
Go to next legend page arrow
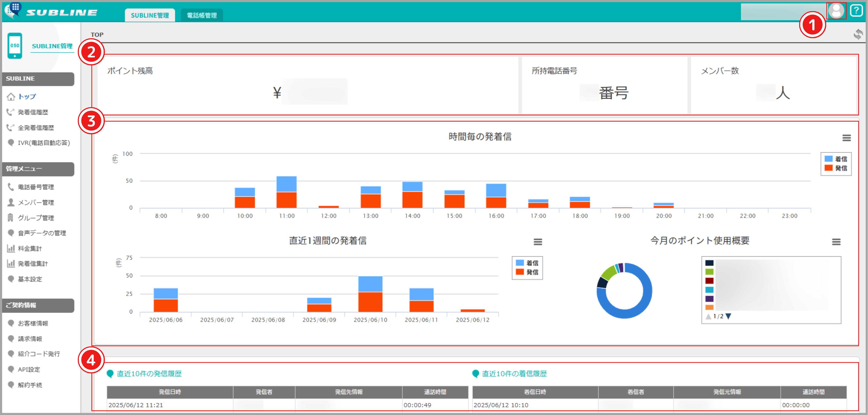(729, 316)
